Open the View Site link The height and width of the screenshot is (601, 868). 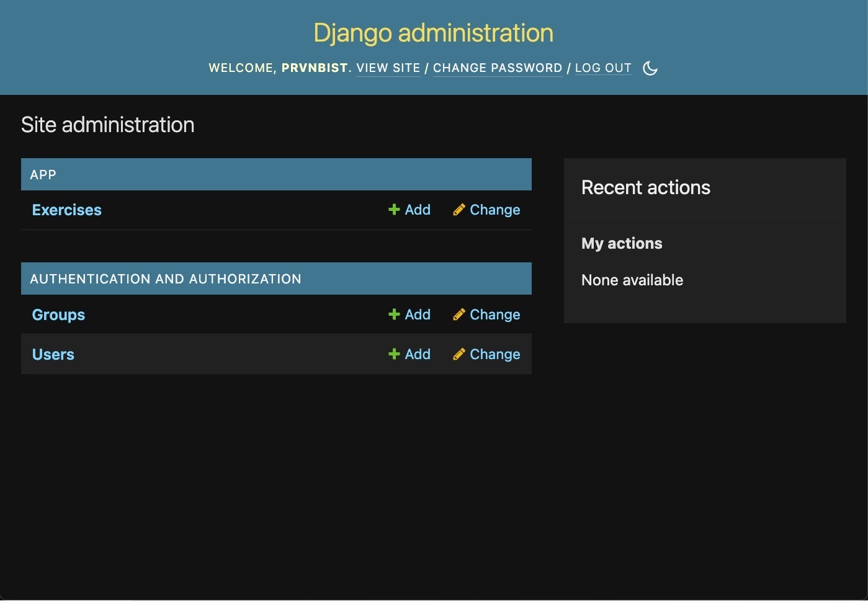click(x=388, y=68)
